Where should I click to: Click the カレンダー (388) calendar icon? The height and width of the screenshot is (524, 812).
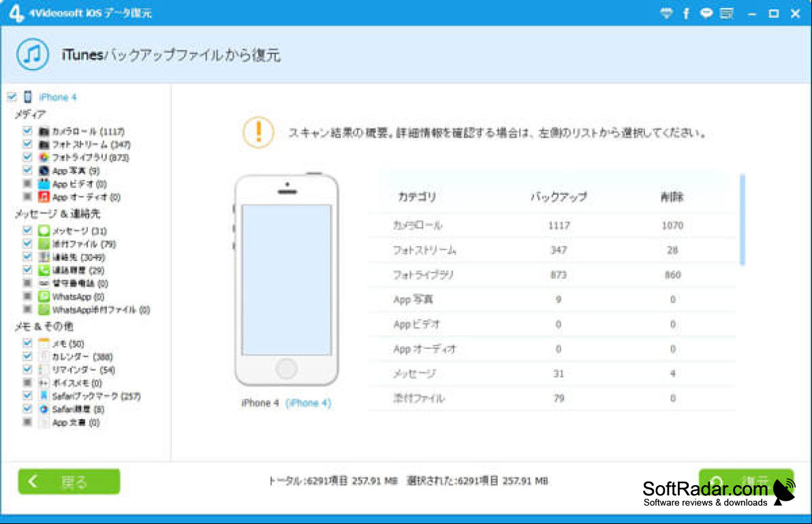(44, 357)
